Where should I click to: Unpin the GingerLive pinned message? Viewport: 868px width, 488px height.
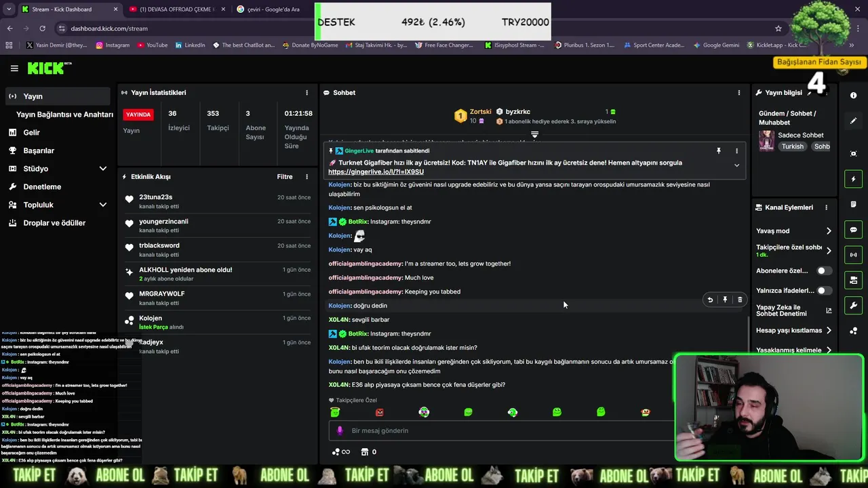point(719,151)
